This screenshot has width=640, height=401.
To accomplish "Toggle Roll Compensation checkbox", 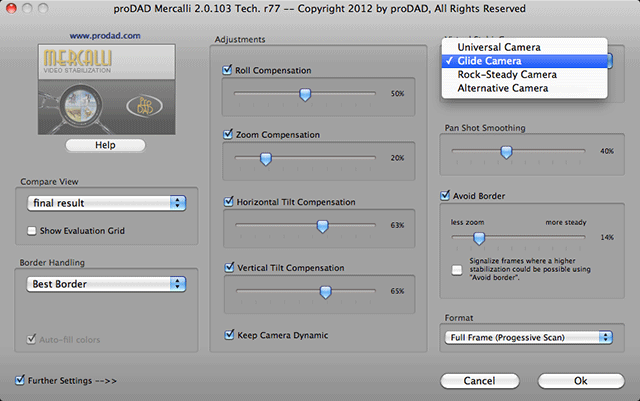I will (227, 70).
